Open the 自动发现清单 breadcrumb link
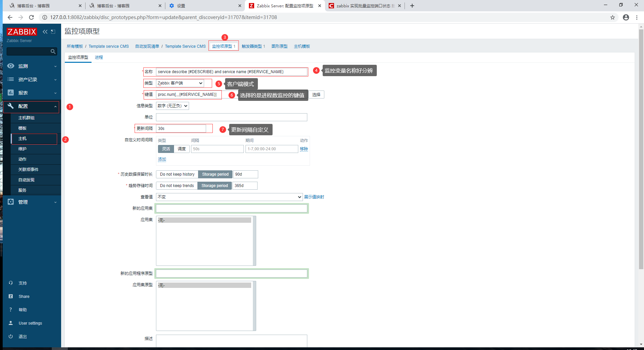Viewport: 644px width, 350px height. pos(147,46)
